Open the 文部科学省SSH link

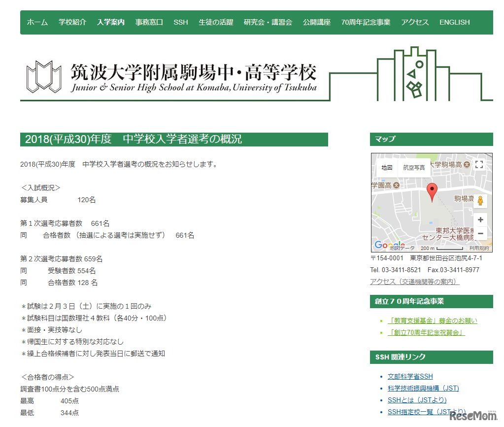(x=410, y=376)
